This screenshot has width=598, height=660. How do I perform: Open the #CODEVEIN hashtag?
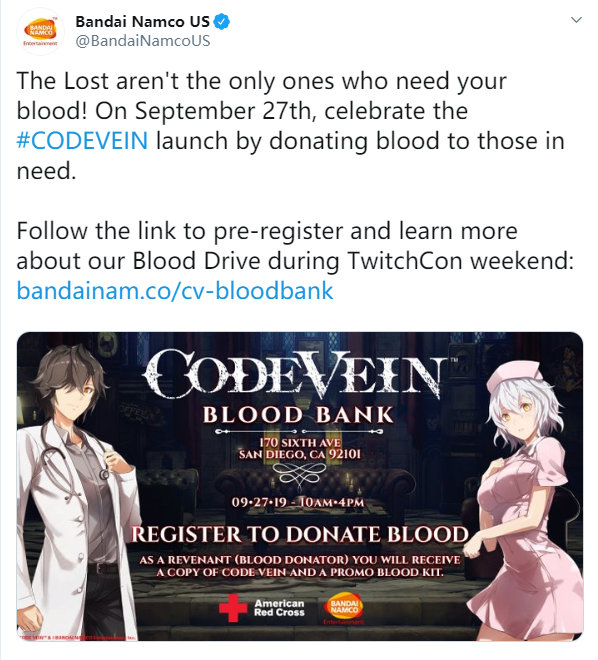click(82, 141)
